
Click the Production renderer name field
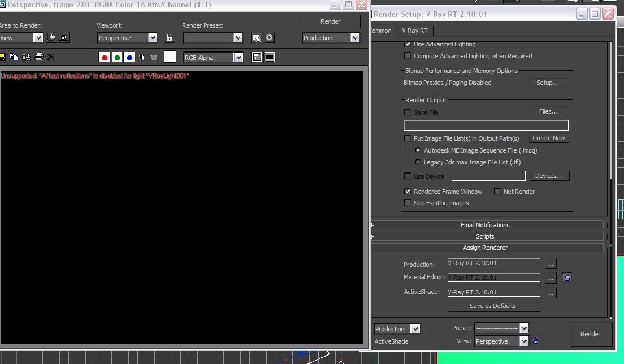(494, 263)
